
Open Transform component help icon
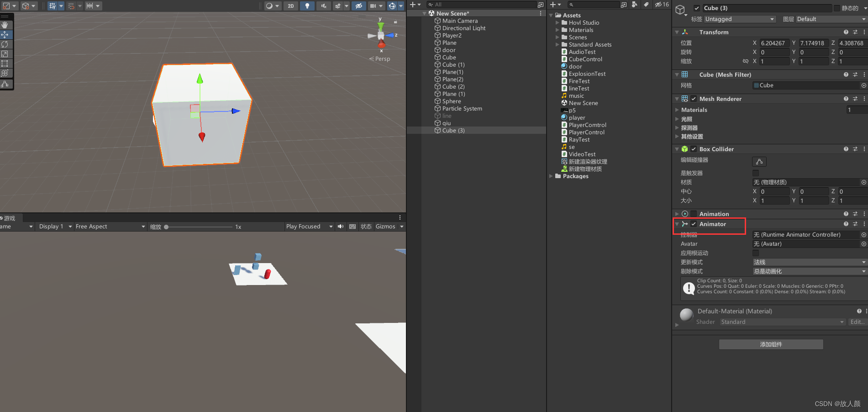click(846, 32)
